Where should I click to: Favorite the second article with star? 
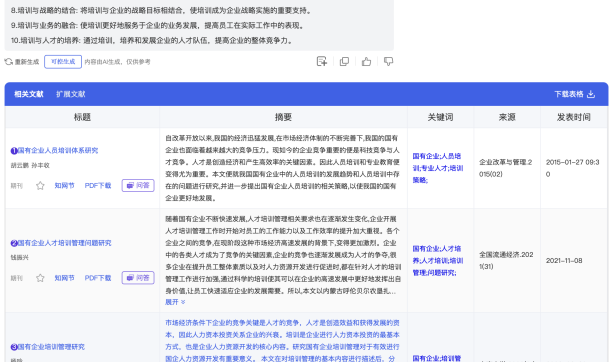tap(40, 278)
